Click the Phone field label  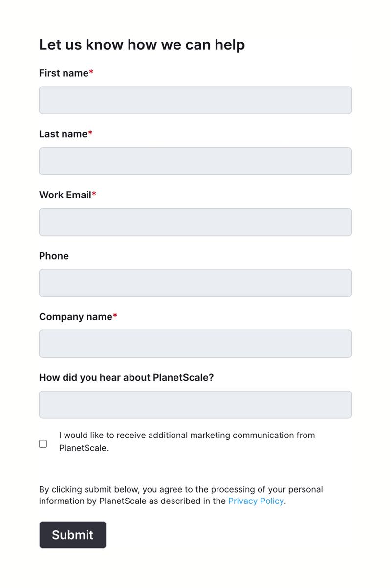[54, 256]
